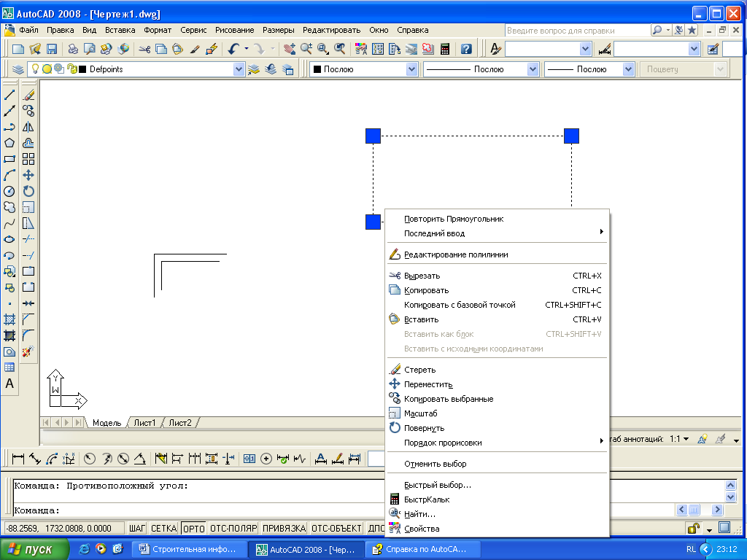The width and height of the screenshot is (747, 560).
Task: Open the Размеры menu
Action: tap(278, 30)
